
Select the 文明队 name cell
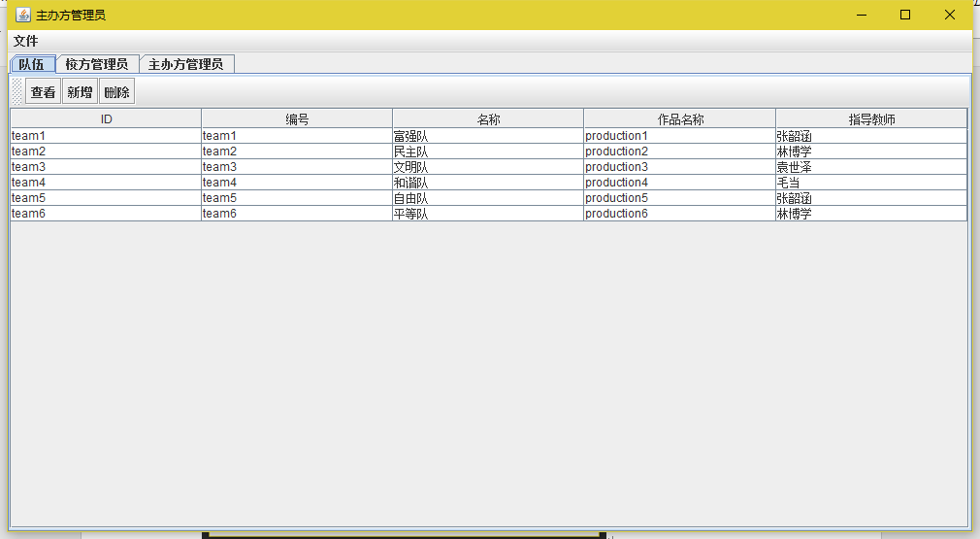click(x=488, y=167)
